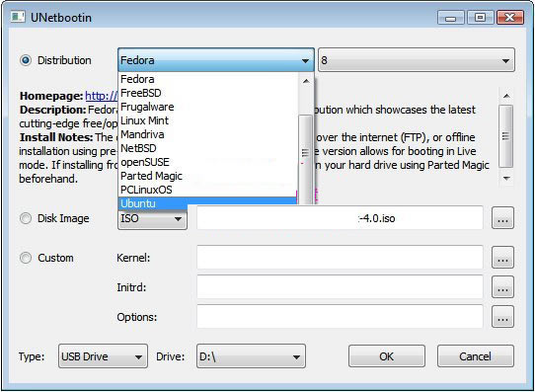Choose Ubuntu in the distribution list
The image size is (535, 392).
(208, 203)
